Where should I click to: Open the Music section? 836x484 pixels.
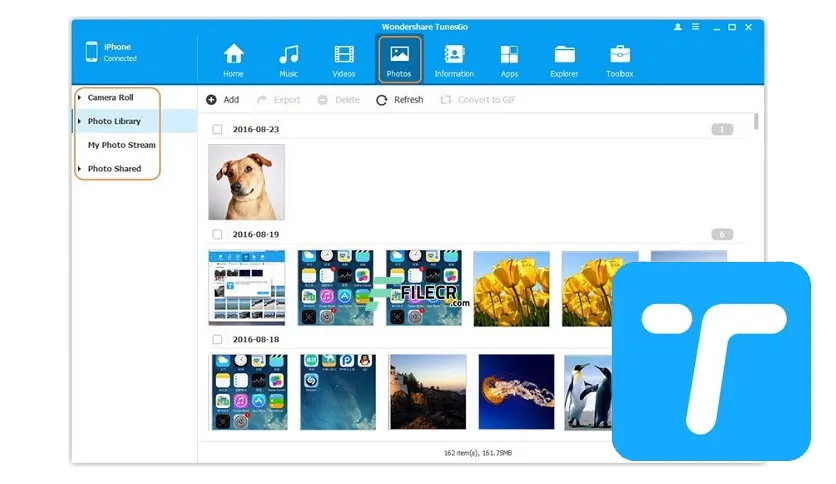(288, 60)
